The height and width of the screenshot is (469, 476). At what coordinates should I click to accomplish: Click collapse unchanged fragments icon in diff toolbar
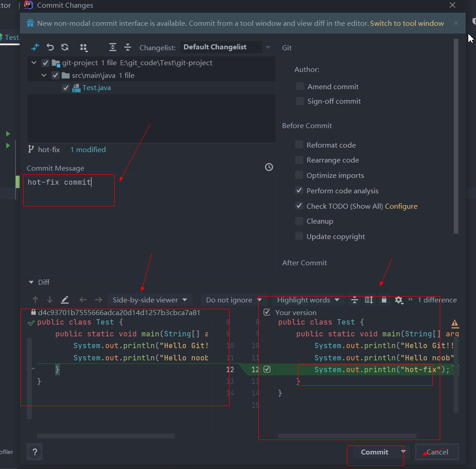(354, 300)
